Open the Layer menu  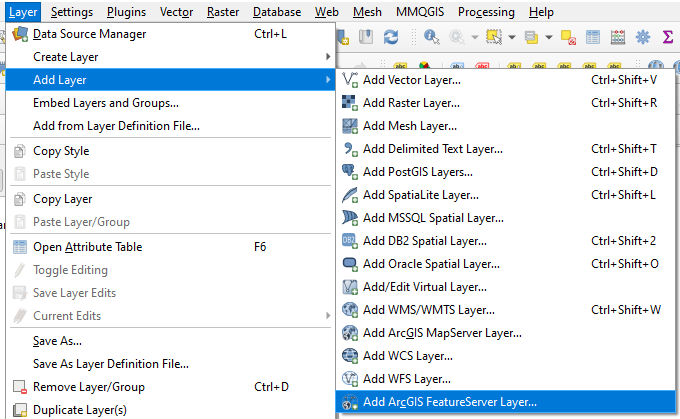pos(23,12)
